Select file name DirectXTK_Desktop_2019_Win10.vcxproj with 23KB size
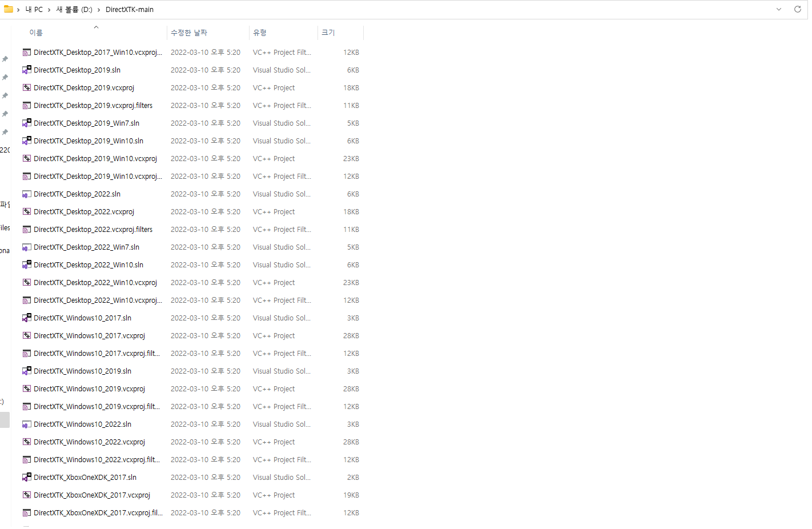Screen dimensions: 812x529 click(x=95, y=159)
